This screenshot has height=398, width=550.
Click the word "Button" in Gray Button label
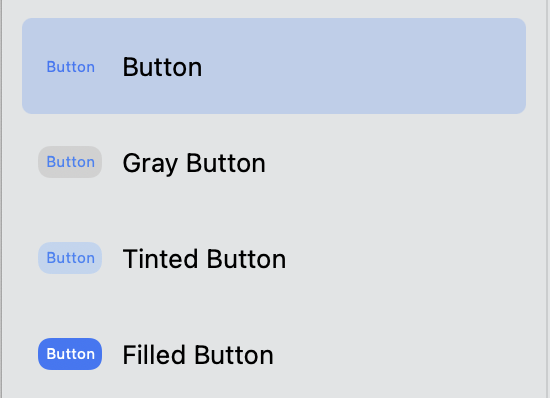tap(226, 163)
